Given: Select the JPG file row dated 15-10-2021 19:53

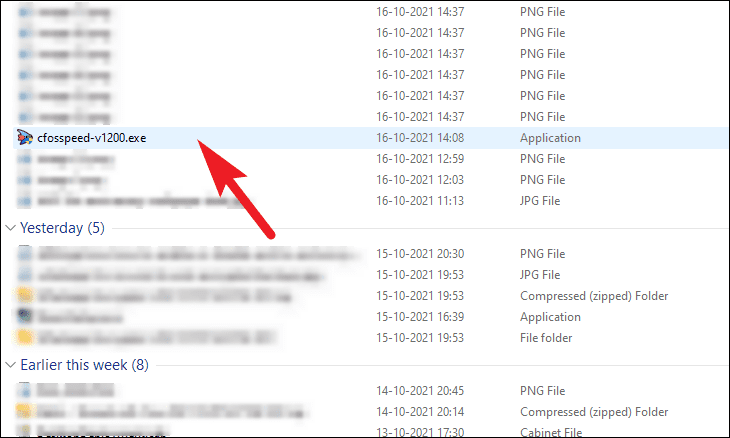Looking at the screenshot, I should (370, 275).
